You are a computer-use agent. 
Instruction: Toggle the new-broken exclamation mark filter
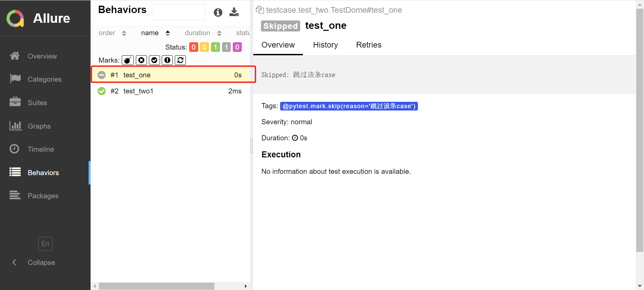(167, 60)
